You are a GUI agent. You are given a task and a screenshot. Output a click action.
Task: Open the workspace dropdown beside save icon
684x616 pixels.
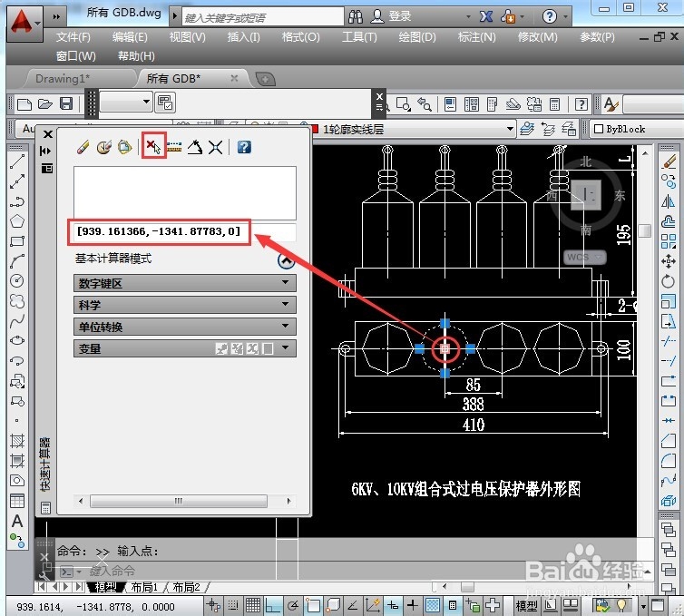click(x=126, y=103)
